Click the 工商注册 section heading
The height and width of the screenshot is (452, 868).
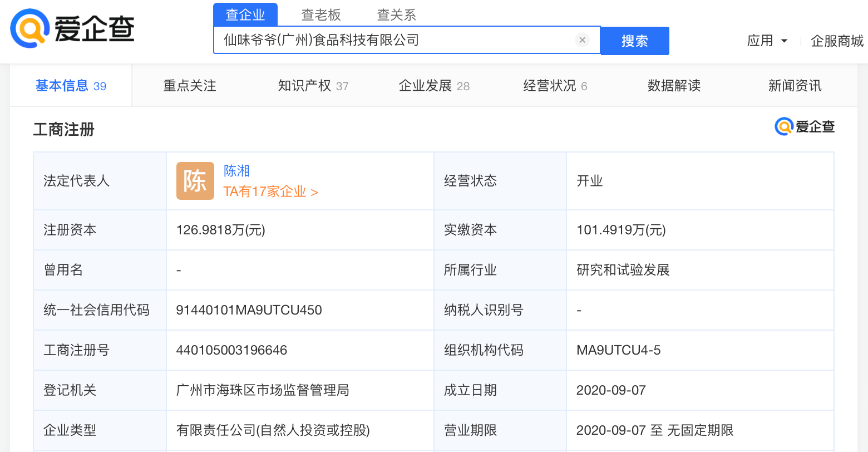[x=64, y=130]
